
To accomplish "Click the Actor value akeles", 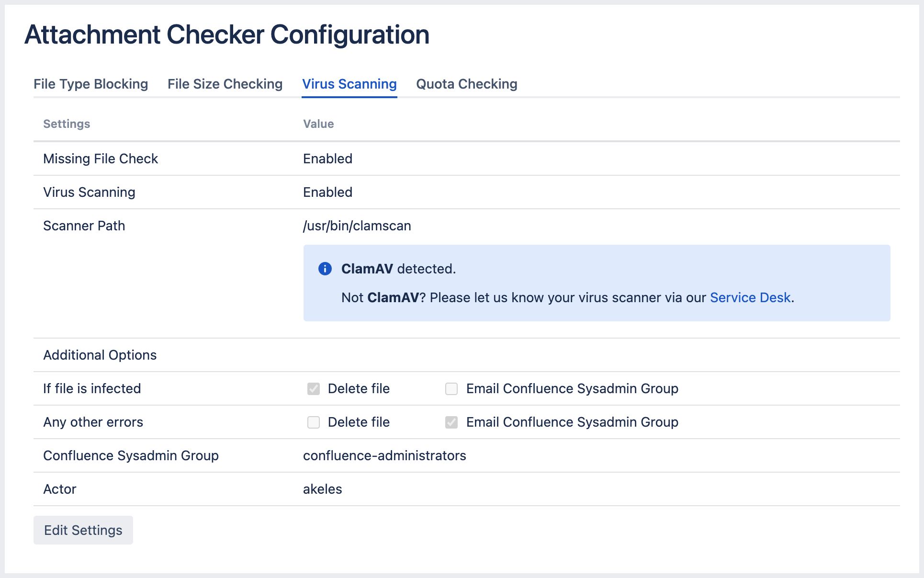I will (322, 489).
